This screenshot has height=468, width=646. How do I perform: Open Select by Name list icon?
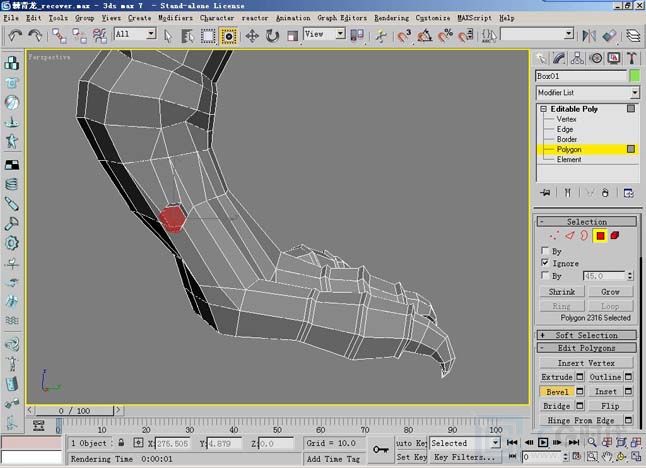pos(188,36)
